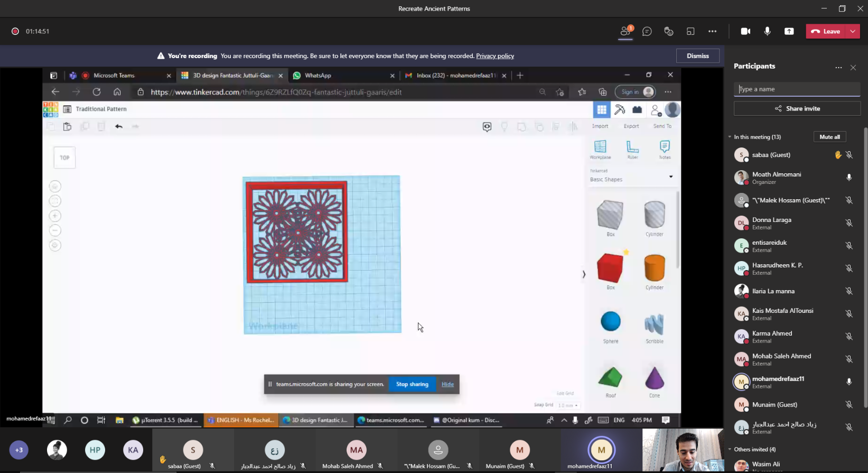Open the Privacy policy link
Viewport: 868px width, 473px height.
point(495,56)
